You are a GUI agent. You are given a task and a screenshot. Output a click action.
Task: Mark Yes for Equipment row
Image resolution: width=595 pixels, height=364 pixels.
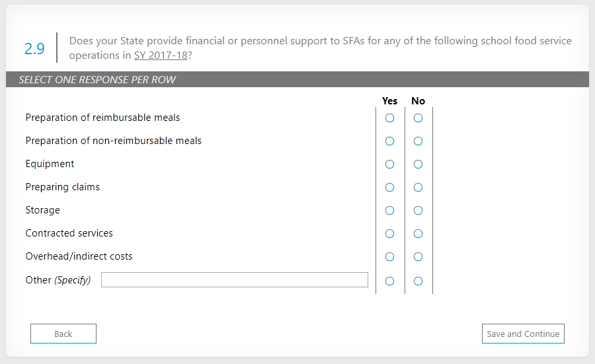click(389, 164)
